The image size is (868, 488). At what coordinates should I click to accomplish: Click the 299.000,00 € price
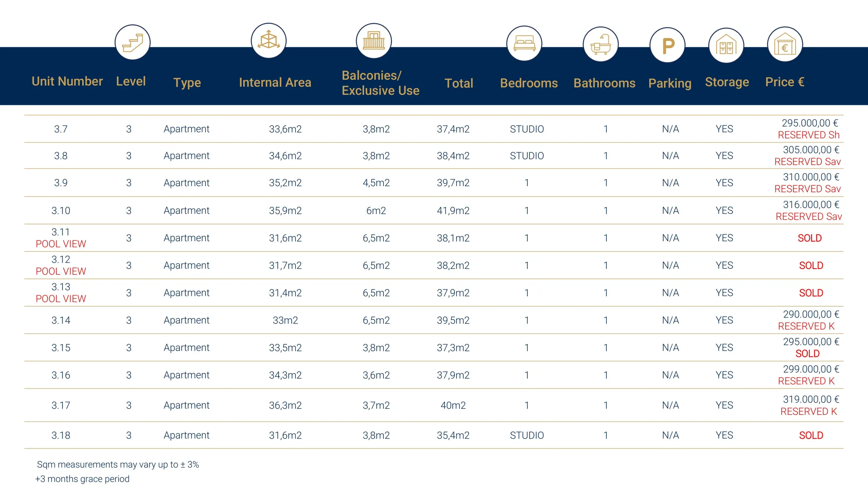point(811,369)
